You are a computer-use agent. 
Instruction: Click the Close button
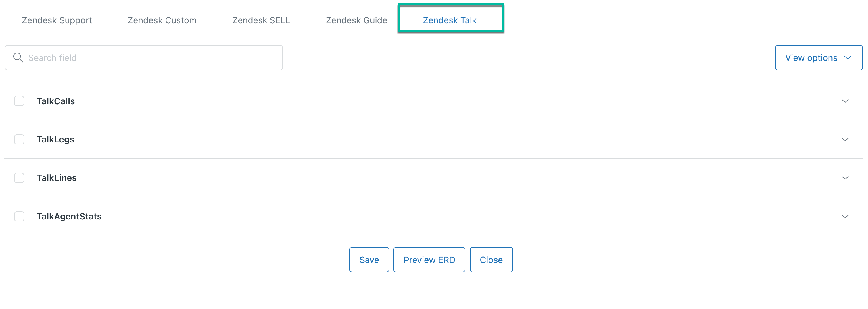[491, 260]
